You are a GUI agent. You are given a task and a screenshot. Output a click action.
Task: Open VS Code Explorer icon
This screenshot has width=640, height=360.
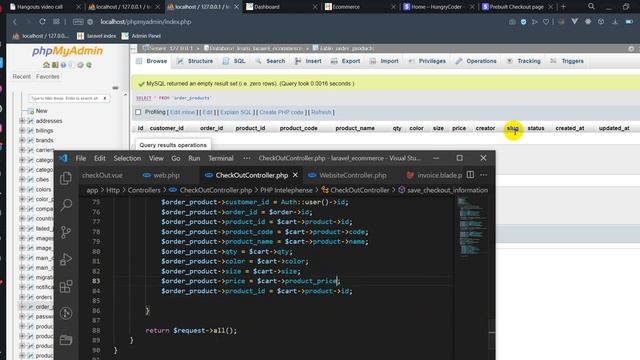pos(66,178)
